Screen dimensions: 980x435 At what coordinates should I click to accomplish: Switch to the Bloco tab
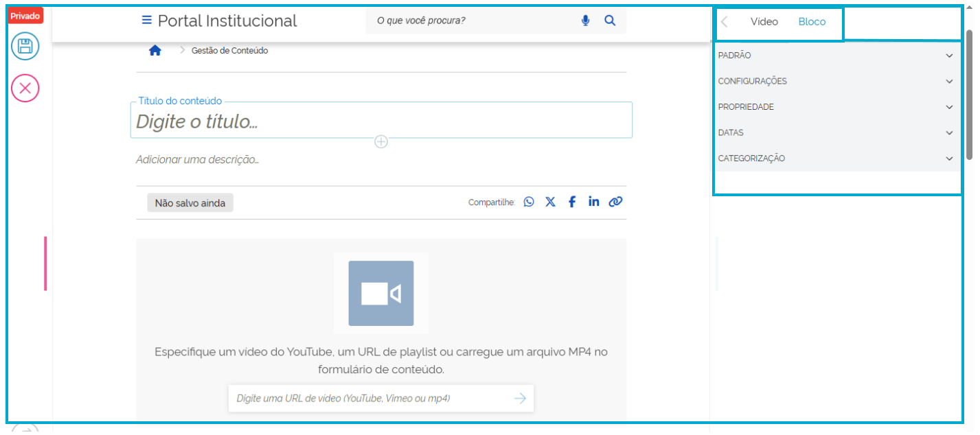[x=812, y=22]
